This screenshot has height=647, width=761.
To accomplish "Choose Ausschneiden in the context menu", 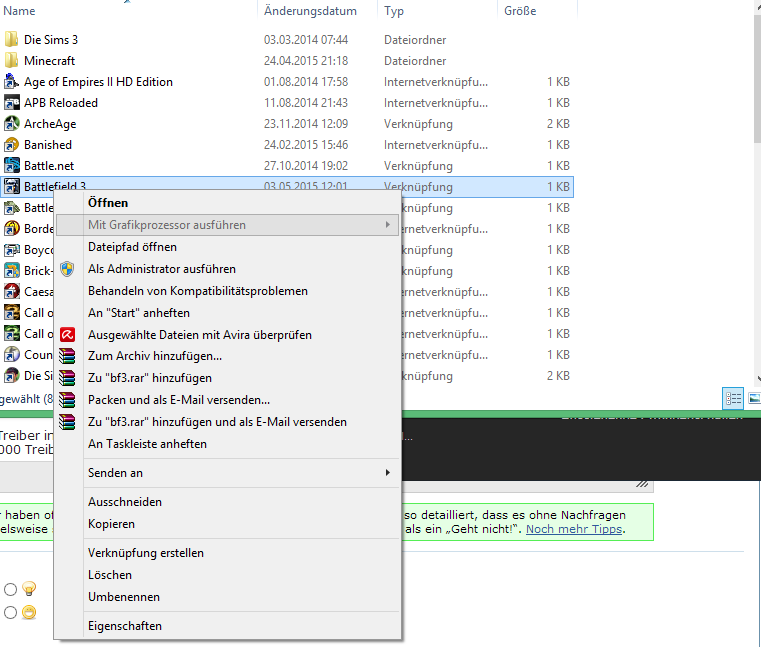I will click(x=125, y=502).
